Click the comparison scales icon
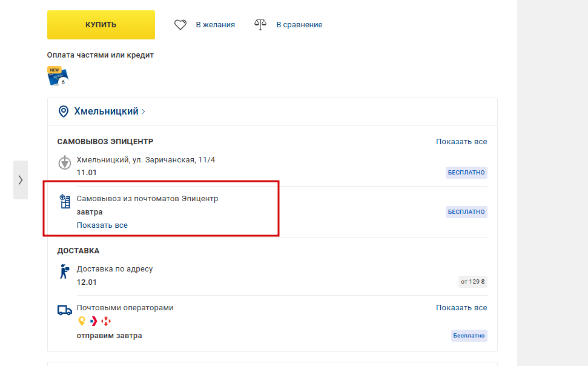The image size is (588, 366). [260, 25]
